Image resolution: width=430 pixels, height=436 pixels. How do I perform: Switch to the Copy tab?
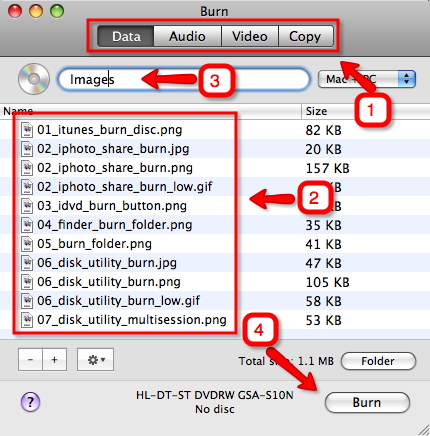pyautogui.click(x=306, y=36)
